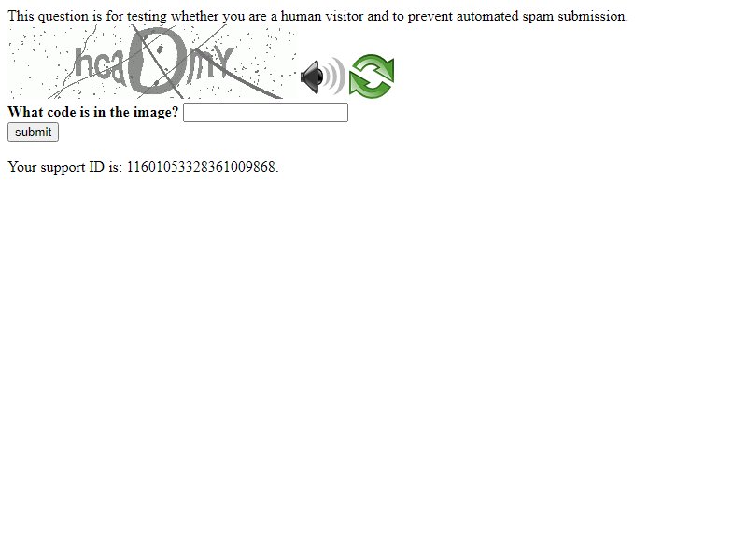Click the words 'human visitor' in the sentence
The width and height of the screenshot is (747, 560).
point(322,16)
